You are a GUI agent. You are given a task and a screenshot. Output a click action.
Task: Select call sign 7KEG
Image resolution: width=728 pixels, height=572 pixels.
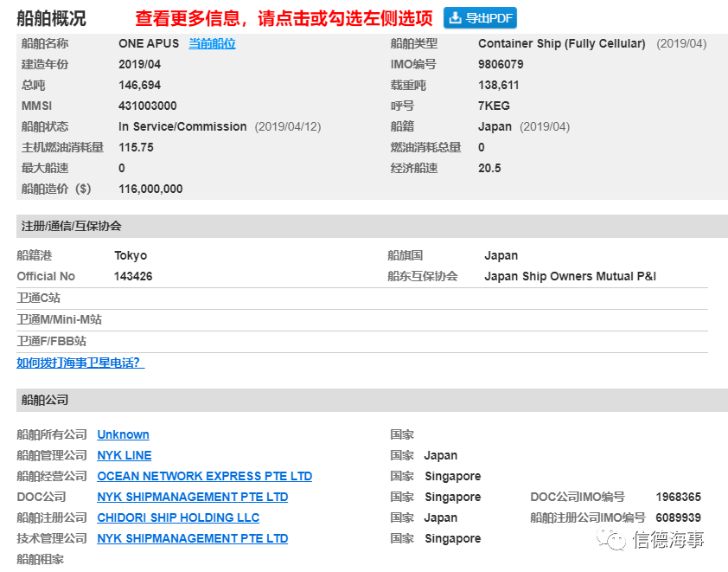[494, 106]
